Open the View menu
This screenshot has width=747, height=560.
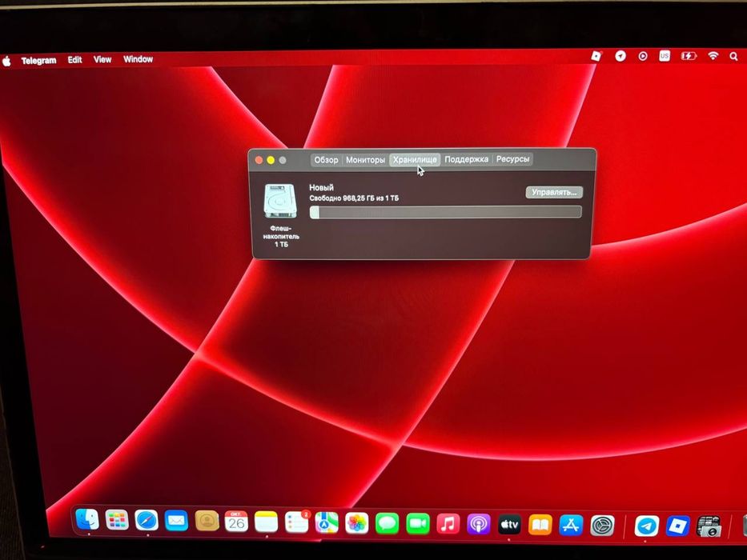click(102, 59)
